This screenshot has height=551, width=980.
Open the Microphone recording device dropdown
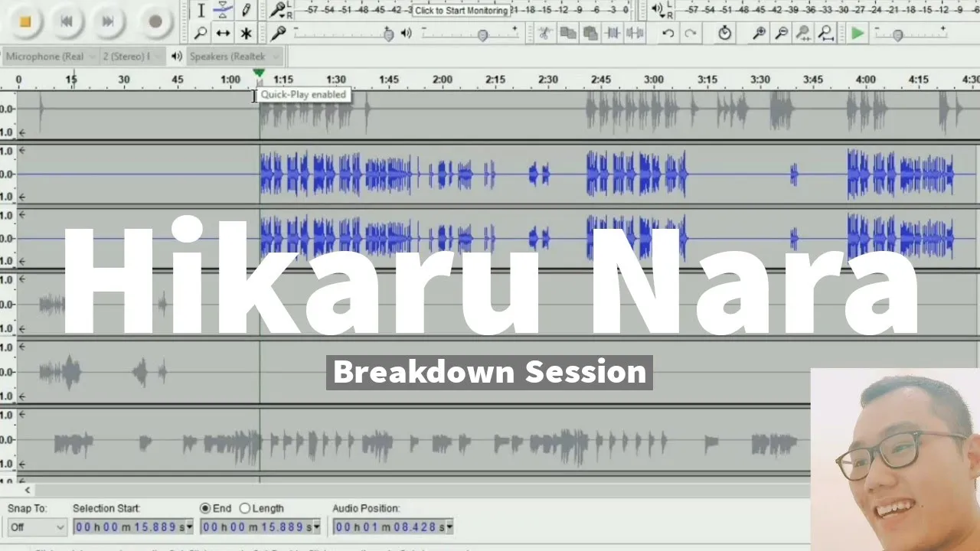[x=51, y=57]
